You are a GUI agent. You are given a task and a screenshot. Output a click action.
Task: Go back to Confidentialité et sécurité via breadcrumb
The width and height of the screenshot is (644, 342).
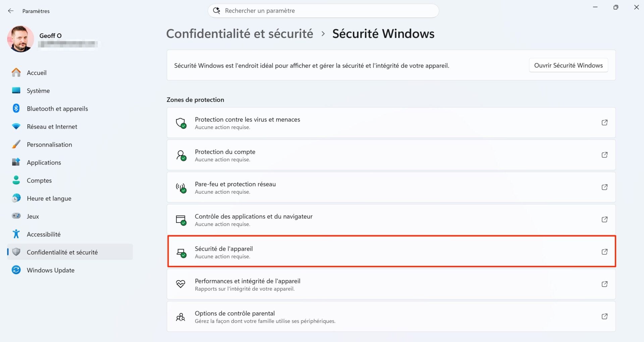tap(239, 33)
